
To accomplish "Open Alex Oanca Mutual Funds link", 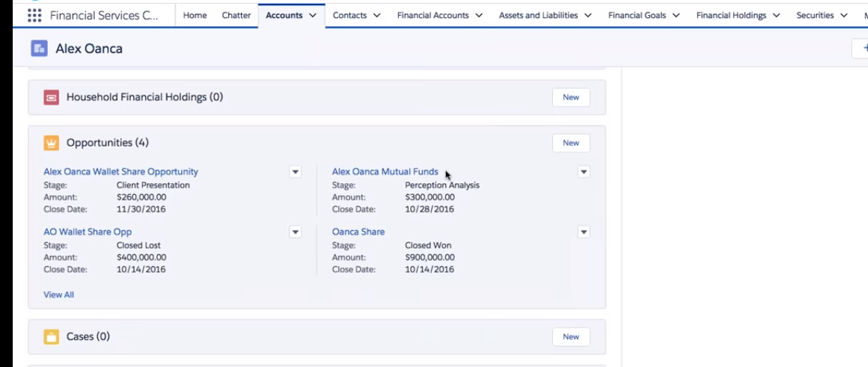I will click(x=385, y=172).
